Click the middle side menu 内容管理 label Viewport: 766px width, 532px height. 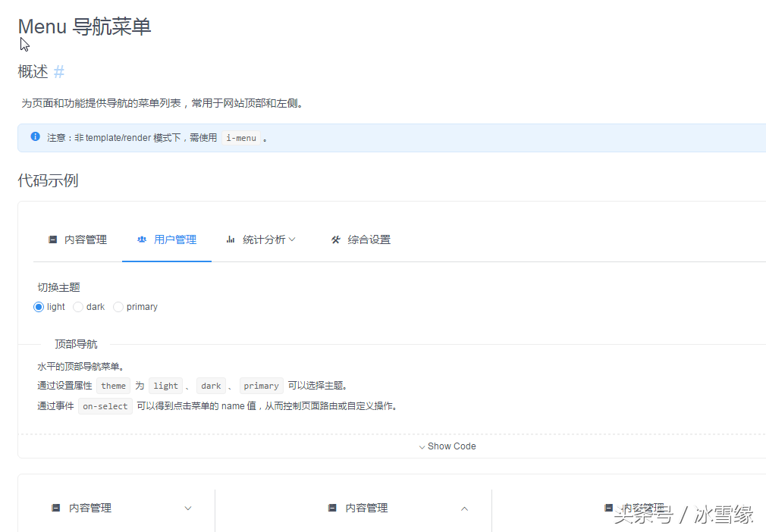pos(367,508)
